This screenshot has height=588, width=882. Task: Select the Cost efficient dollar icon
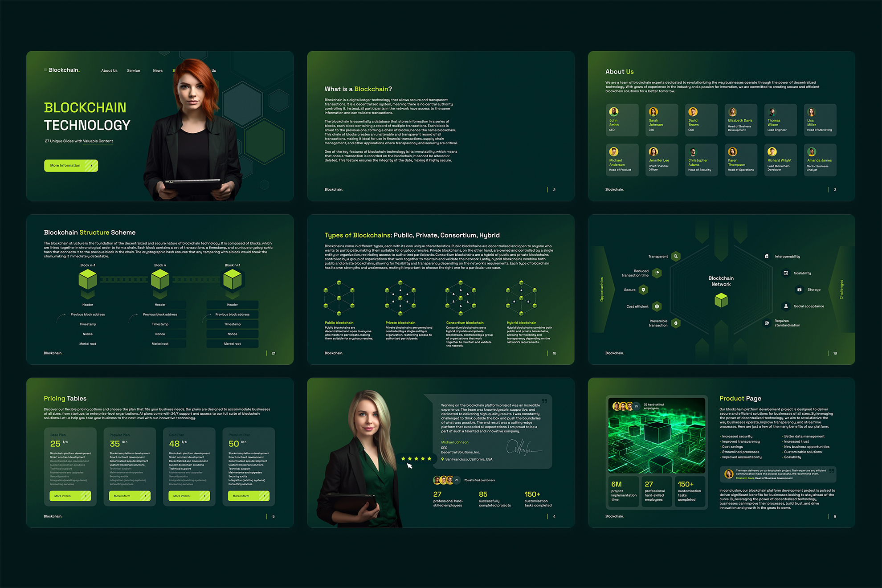click(x=656, y=306)
